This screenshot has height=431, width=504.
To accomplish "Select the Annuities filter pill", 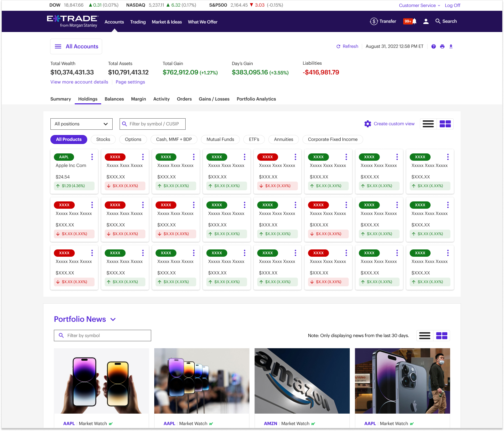I will pyautogui.click(x=284, y=139).
